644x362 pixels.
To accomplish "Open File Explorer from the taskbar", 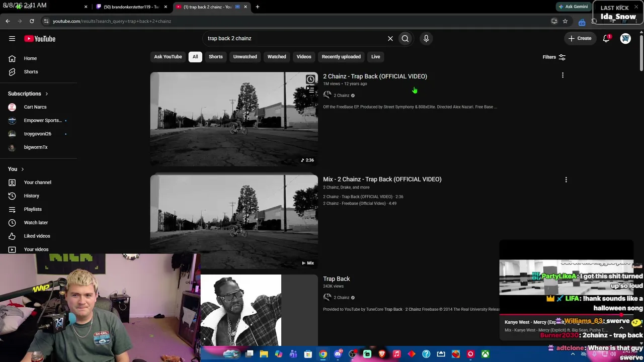I will click(x=264, y=354).
